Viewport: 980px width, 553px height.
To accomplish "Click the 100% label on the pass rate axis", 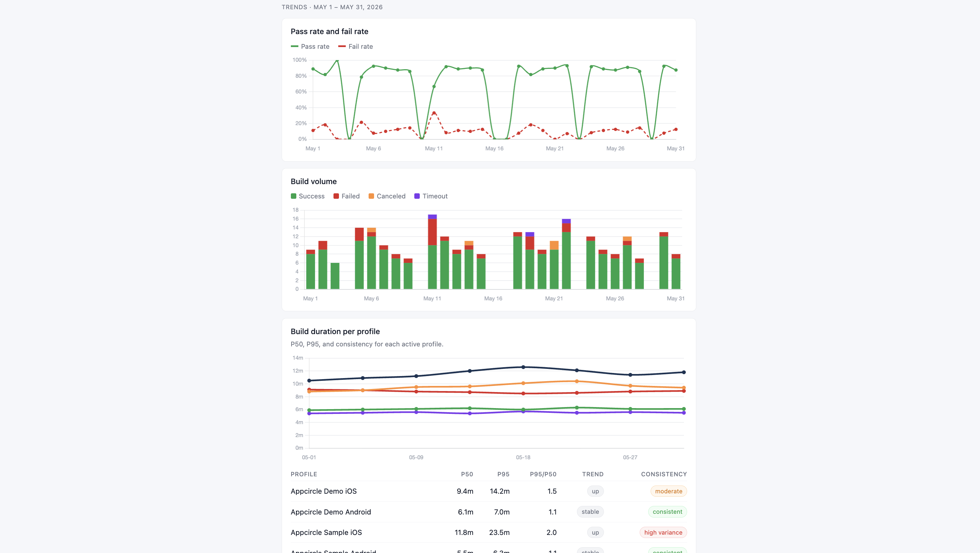I will point(299,60).
